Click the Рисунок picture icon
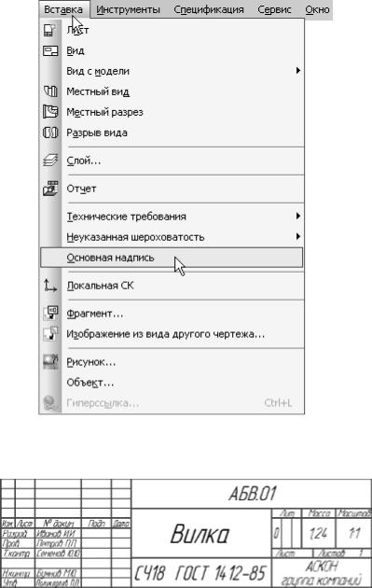This screenshot has width=372, height=588. point(50,362)
